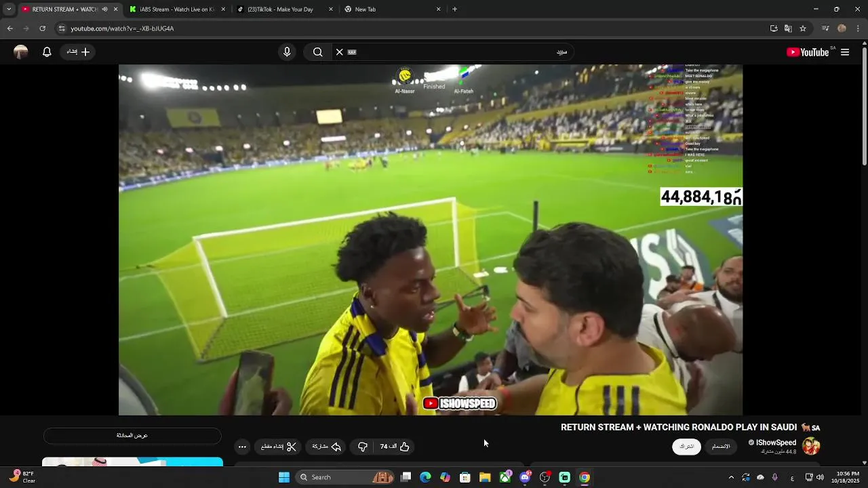Open YouTube hamburger guide menu

[x=845, y=52]
